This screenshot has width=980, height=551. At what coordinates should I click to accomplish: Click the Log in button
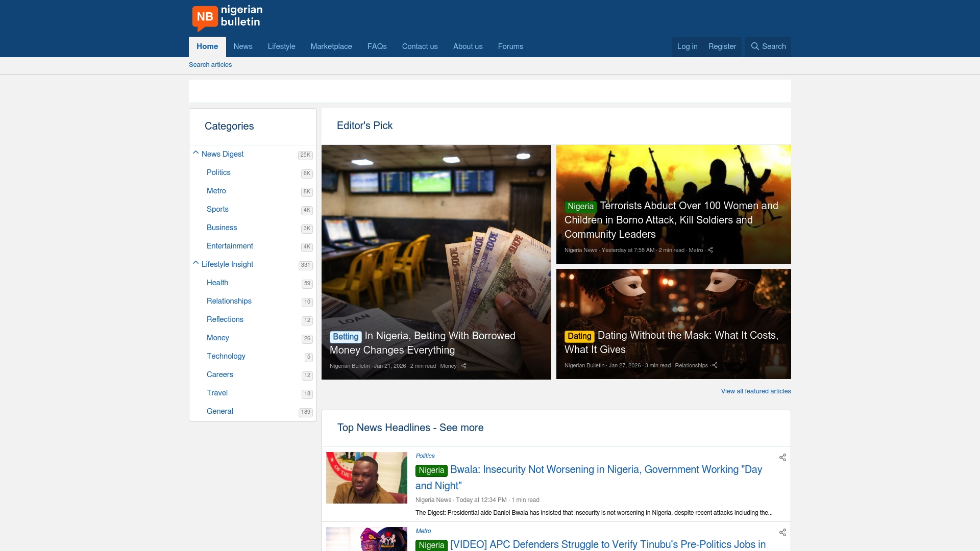(687, 46)
